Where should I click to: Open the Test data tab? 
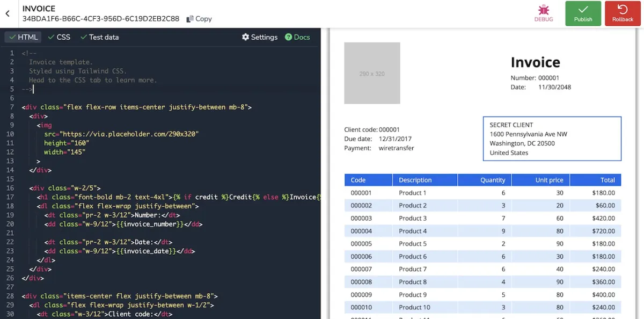[99, 37]
